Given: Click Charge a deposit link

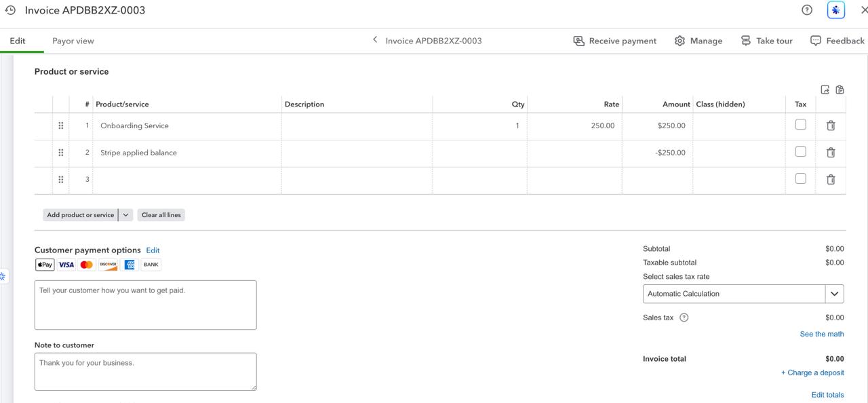Looking at the screenshot, I should [x=812, y=372].
